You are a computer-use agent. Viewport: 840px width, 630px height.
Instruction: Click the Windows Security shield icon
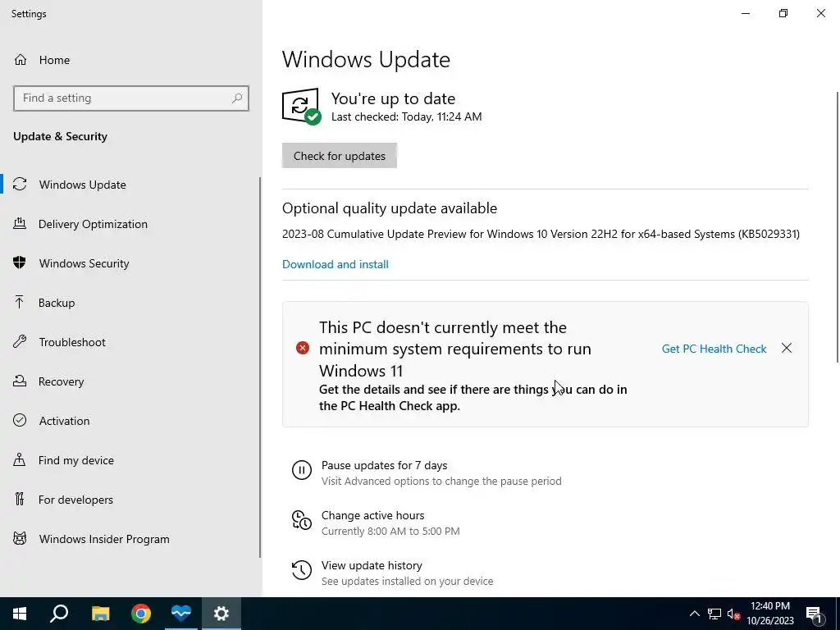[20, 263]
